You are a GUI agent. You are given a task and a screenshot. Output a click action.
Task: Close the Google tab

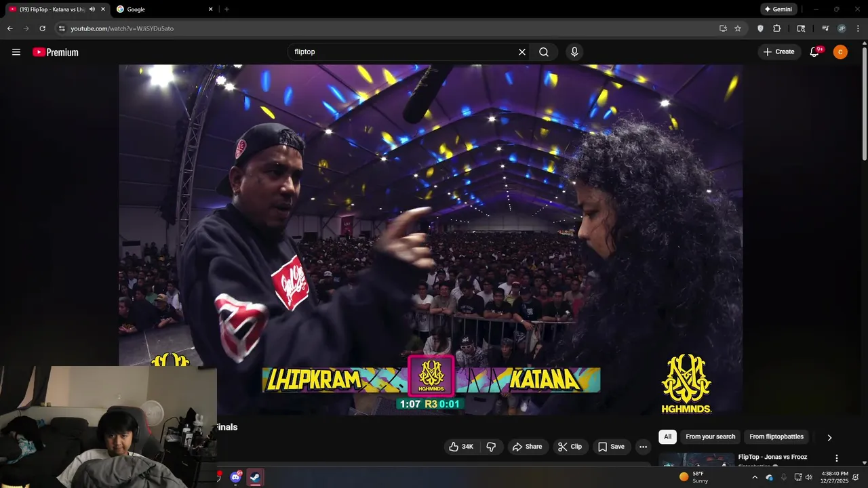[211, 9]
